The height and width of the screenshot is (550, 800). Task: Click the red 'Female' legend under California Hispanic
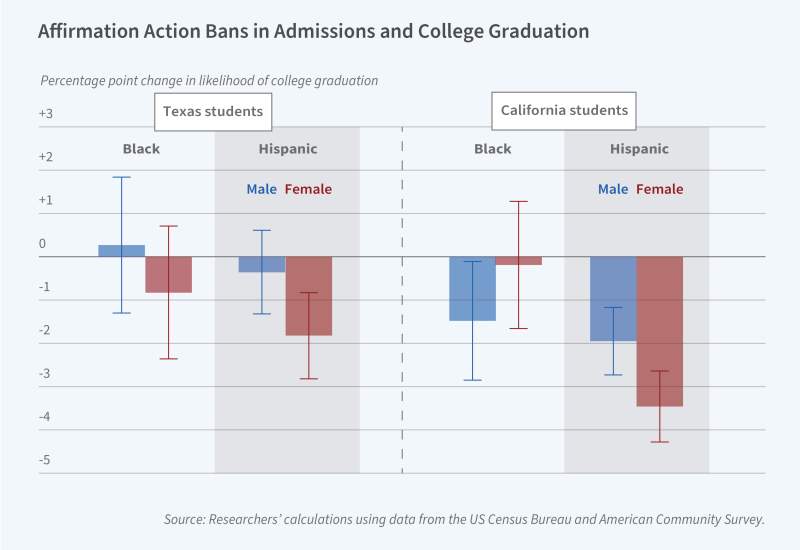(660, 189)
